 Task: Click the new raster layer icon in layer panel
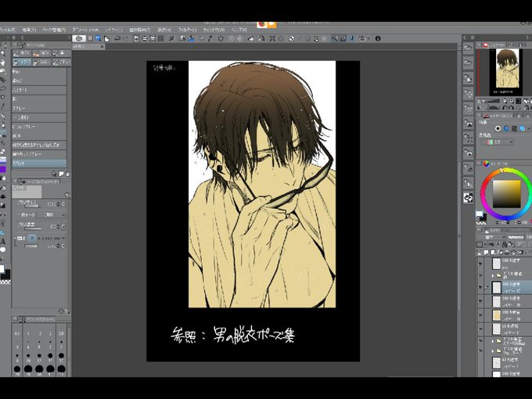coord(486,253)
